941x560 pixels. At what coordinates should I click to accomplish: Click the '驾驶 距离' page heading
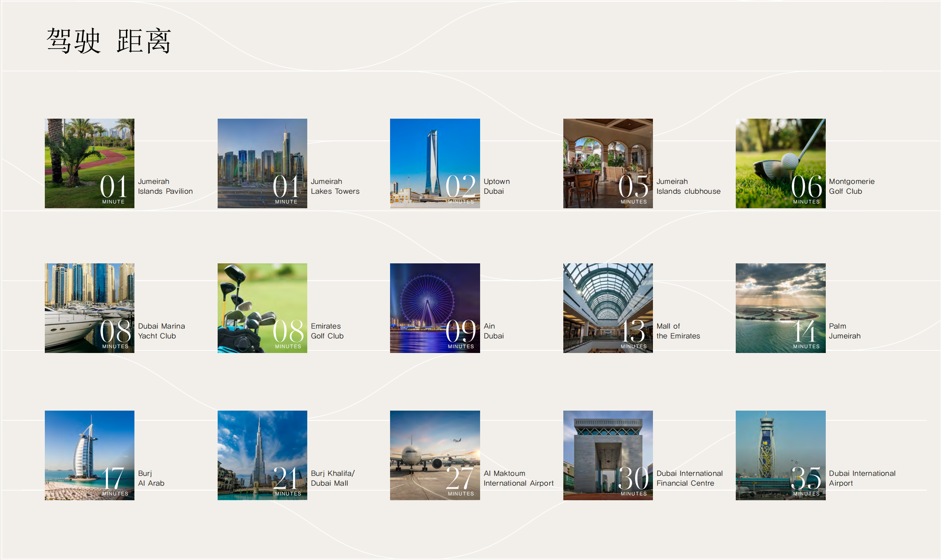tap(109, 41)
